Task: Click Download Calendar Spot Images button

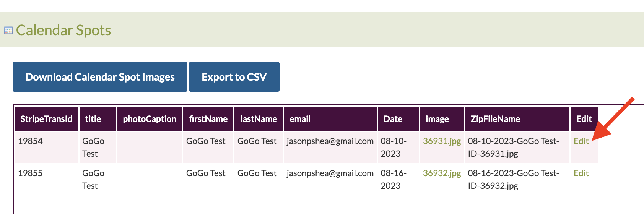Action: (x=100, y=77)
